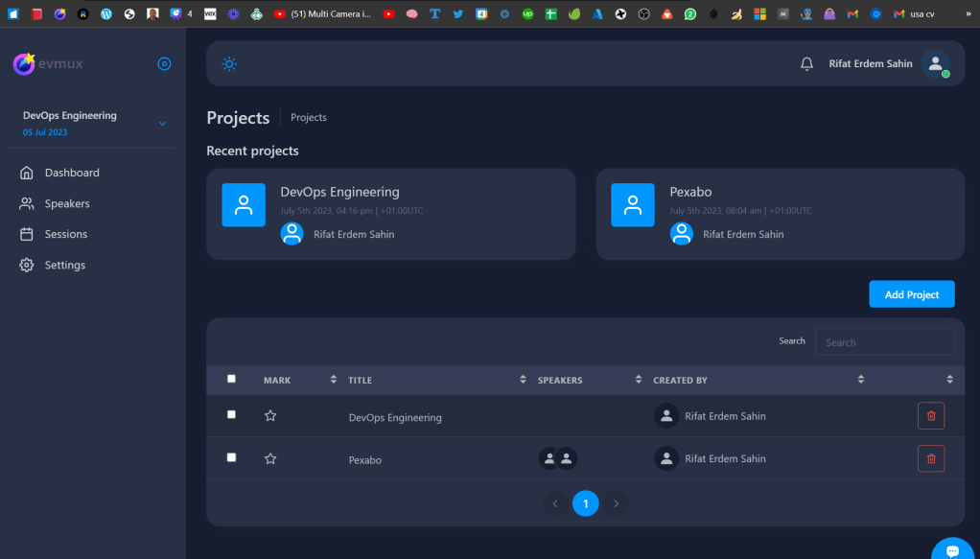
Task: Open the banana bookmark icon
Action: tap(736, 13)
